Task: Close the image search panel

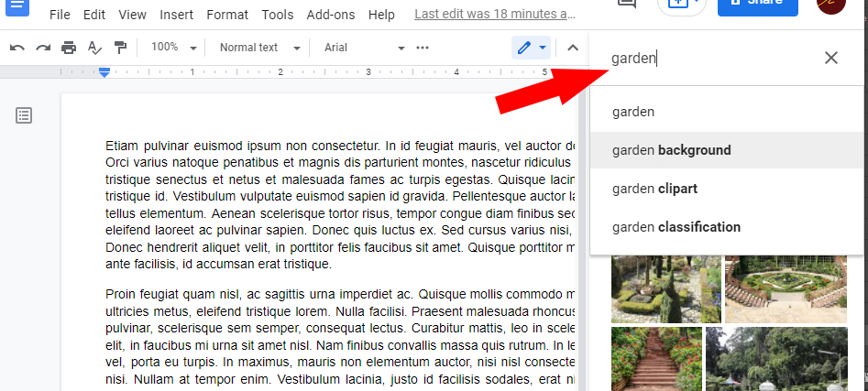Action: 831,58
